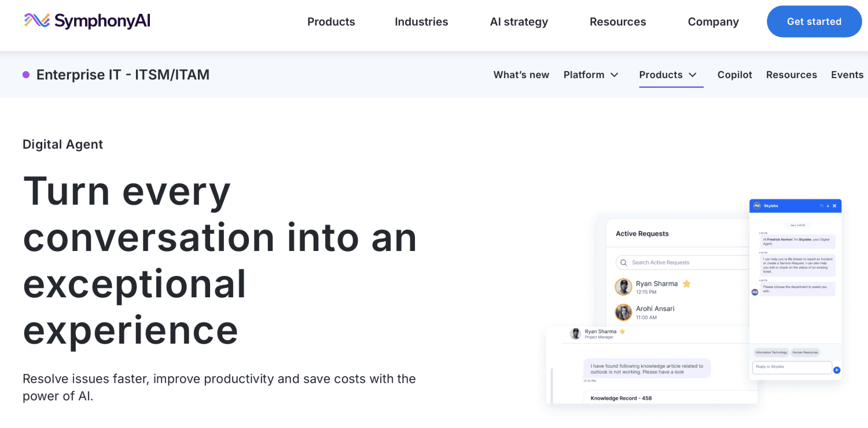
Task: Expand the Platform dropdown
Action: [x=591, y=75]
